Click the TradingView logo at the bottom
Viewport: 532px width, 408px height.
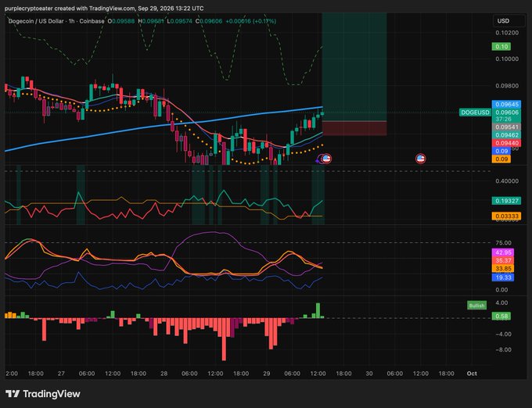[43, 394]
